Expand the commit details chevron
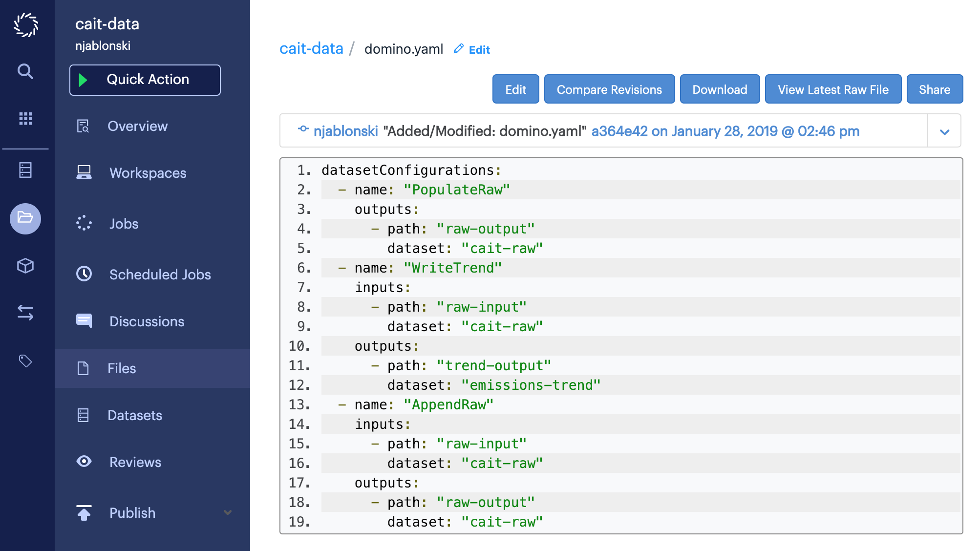 tap(945, 130)
